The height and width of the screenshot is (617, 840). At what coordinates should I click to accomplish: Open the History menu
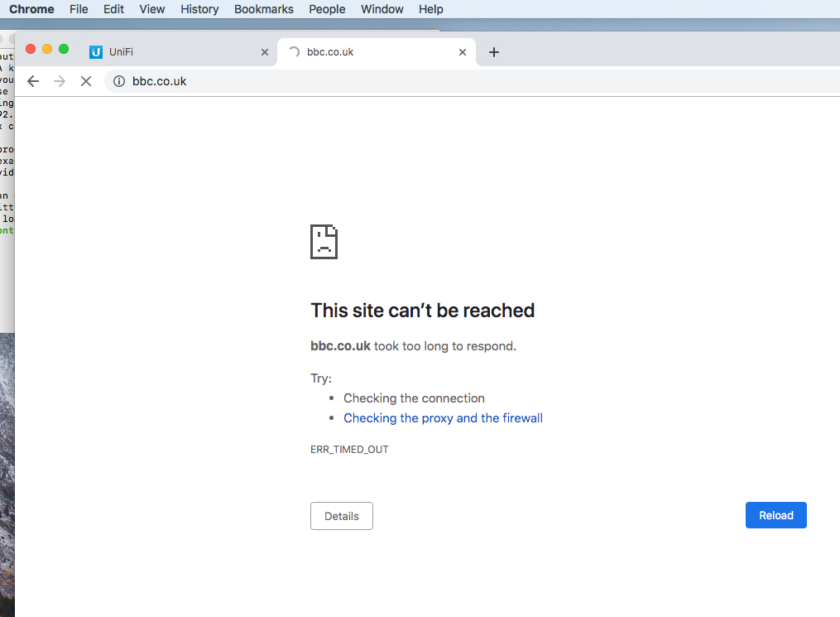[199, 9]
